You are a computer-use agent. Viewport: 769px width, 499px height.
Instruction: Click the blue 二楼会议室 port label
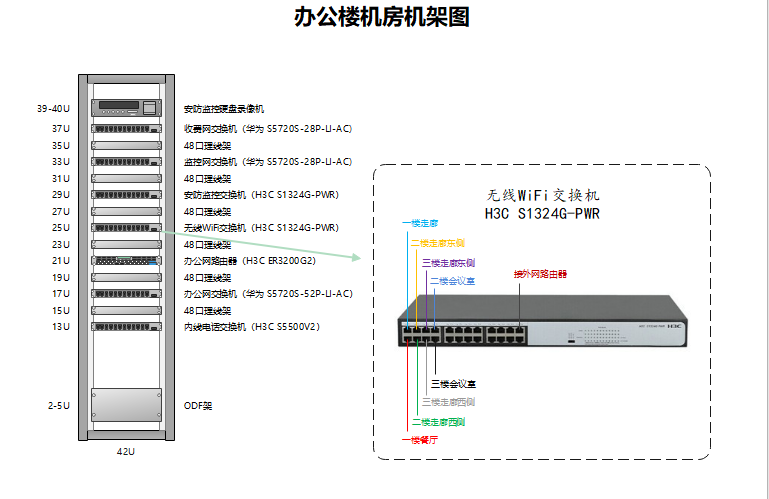[x=453, y=281]
